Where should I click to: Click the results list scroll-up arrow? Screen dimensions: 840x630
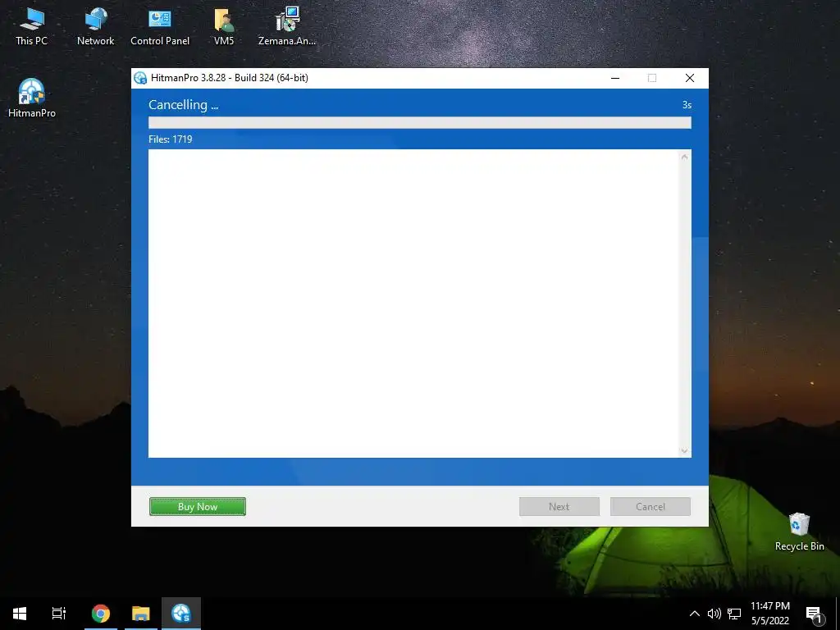684,157
